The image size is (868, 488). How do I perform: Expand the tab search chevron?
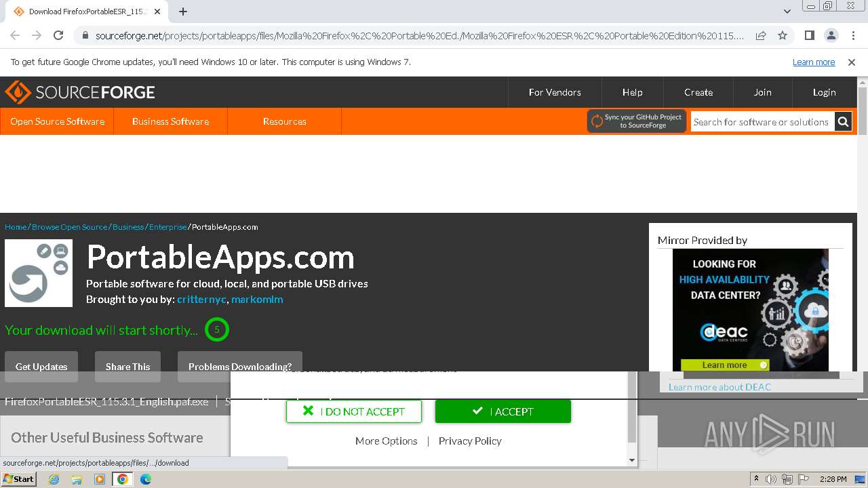click(x=787, y=12)
